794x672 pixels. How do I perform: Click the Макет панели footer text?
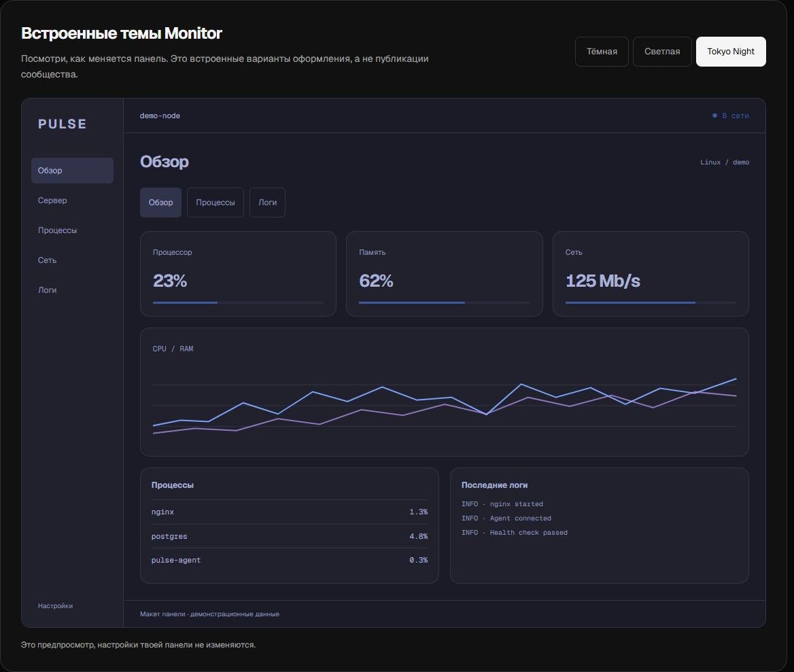click(209, 614)
